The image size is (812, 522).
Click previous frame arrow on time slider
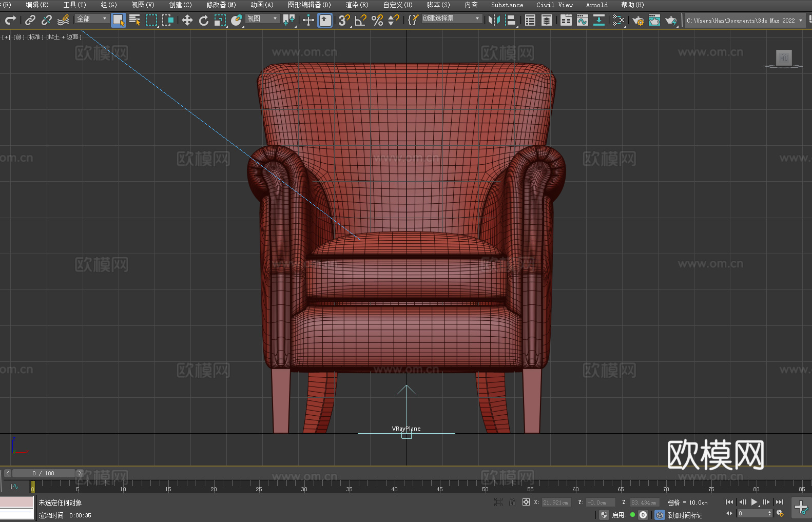(7, 473)
